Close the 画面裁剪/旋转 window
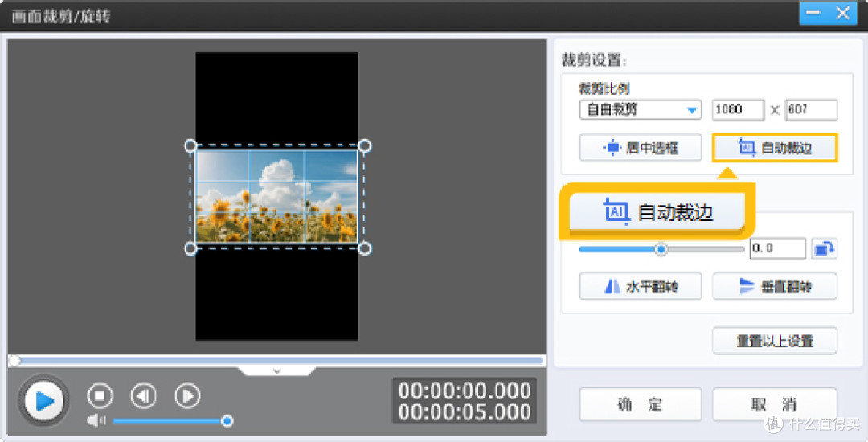This screenshot has width=868, height=442. click(x=842, y=13)
